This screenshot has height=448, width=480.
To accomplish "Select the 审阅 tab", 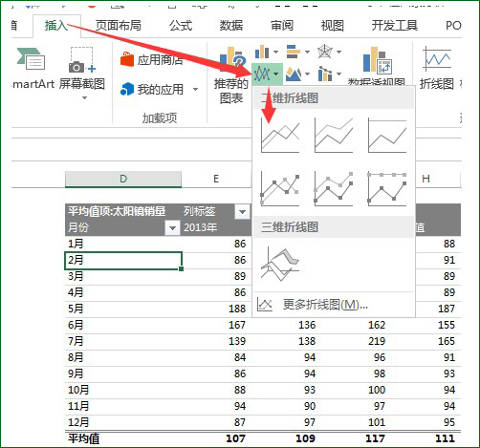I will point(282,26).
